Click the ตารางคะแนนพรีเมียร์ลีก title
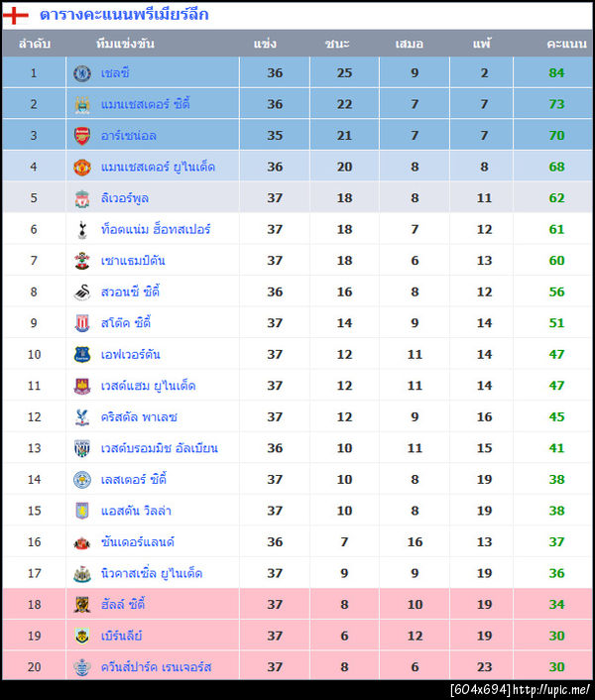595x700 pixels. pos(124,15)
